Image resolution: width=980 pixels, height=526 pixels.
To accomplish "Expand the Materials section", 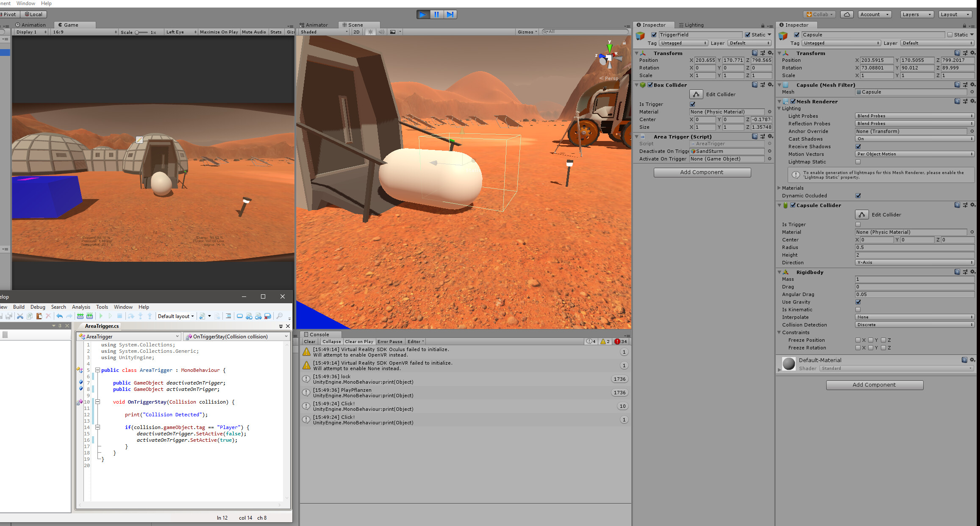I will tap(779, 188).
